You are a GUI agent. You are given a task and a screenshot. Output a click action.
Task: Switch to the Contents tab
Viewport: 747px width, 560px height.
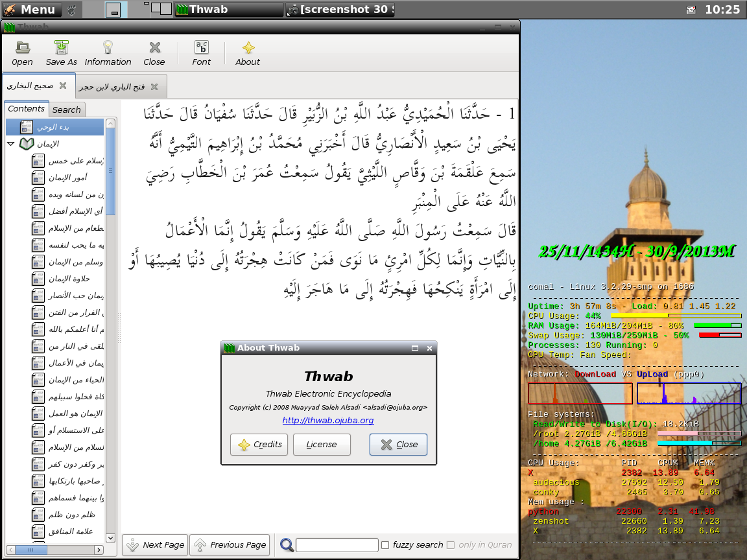pyautogui.click(x=26, y=109)
